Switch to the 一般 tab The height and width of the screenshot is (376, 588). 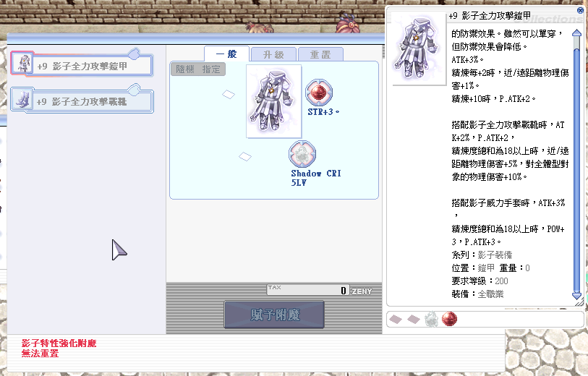click(x=226, y=54)
